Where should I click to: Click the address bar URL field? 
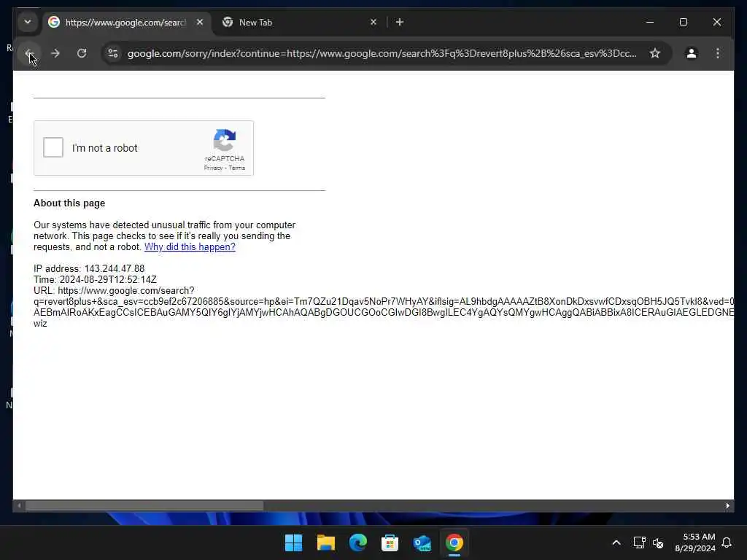pos(382,53)
